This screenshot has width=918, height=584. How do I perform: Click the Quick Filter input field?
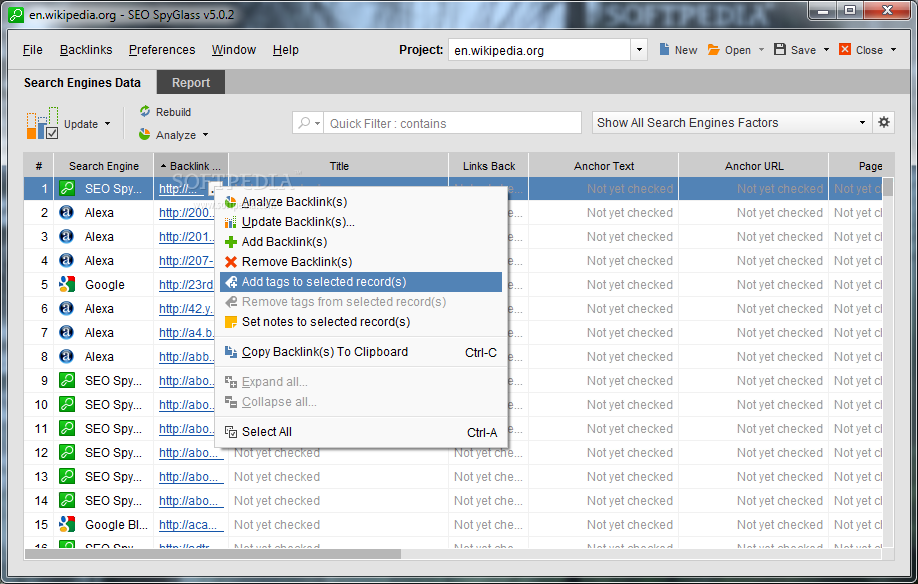coord(452,123)
